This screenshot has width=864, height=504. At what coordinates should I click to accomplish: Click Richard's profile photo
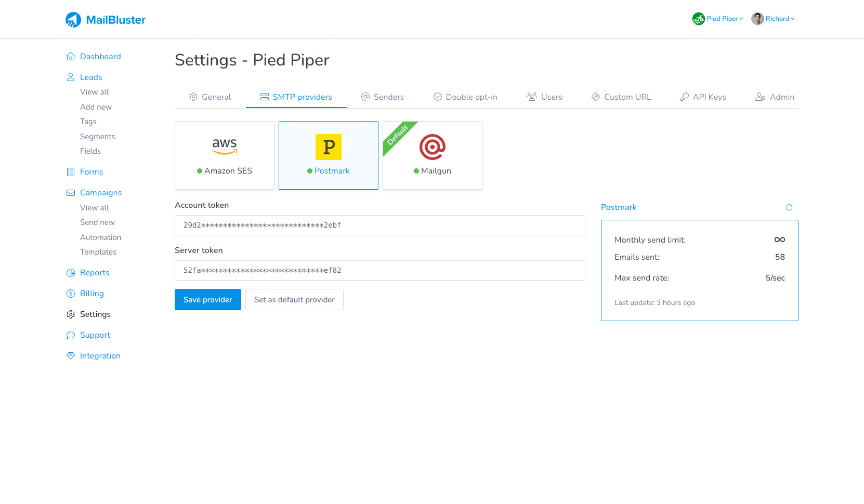757,19
